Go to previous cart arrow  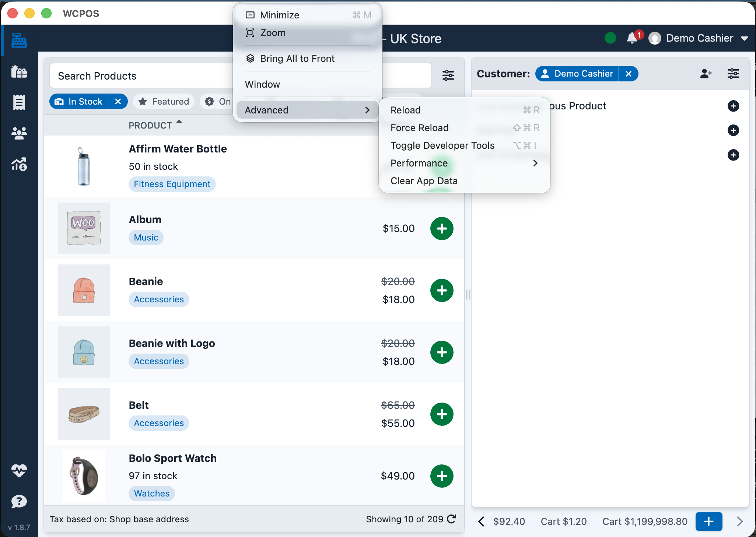coord(481,521)
